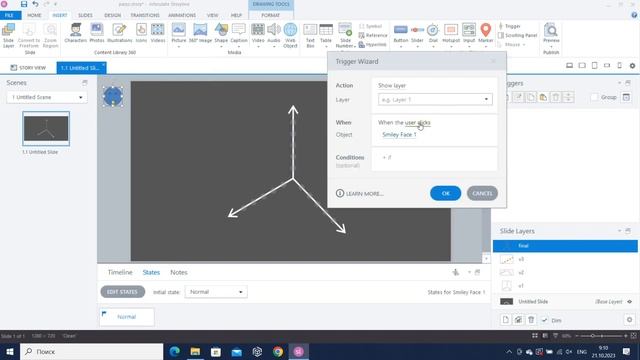Click the Slide Layer ribbon icon
The height and width of the screenshot is (360, 640).
click(x=8, y=35)
